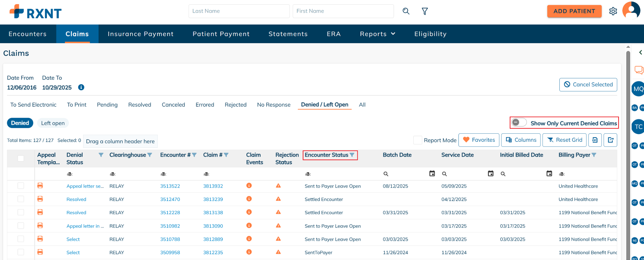Image resolution: width=644 pixels, height=260 pixels.
Task: Click the Last Name search field
Action: (x=239, y=11)
